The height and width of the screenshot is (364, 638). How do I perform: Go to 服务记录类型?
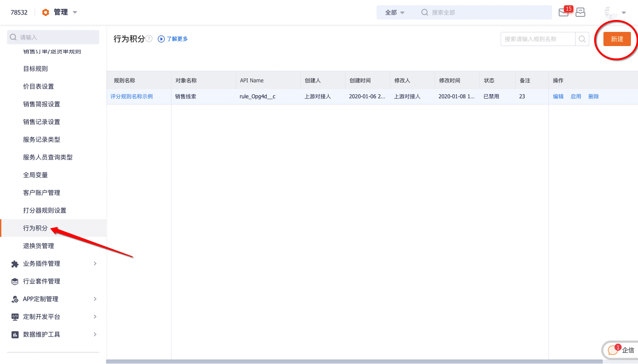42,139
